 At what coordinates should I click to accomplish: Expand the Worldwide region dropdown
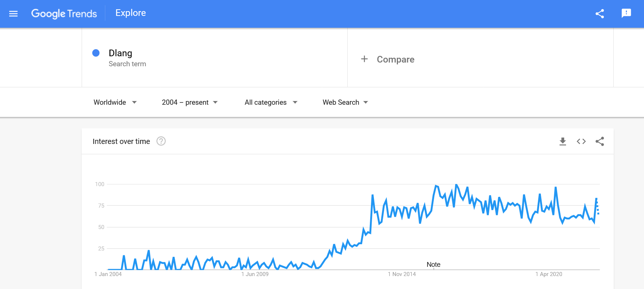click(115, 103)
